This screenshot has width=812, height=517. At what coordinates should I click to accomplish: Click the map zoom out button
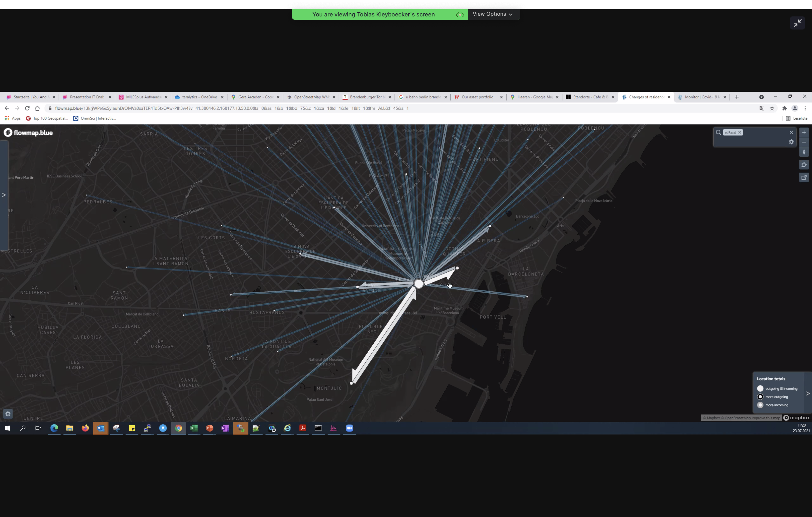[804, 142]
